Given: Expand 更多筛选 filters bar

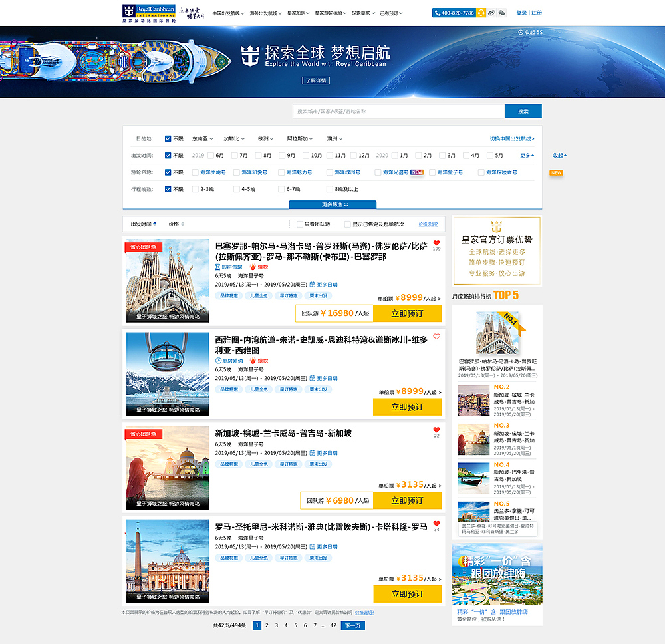Looking at the screenshot, I should (332, 204).
